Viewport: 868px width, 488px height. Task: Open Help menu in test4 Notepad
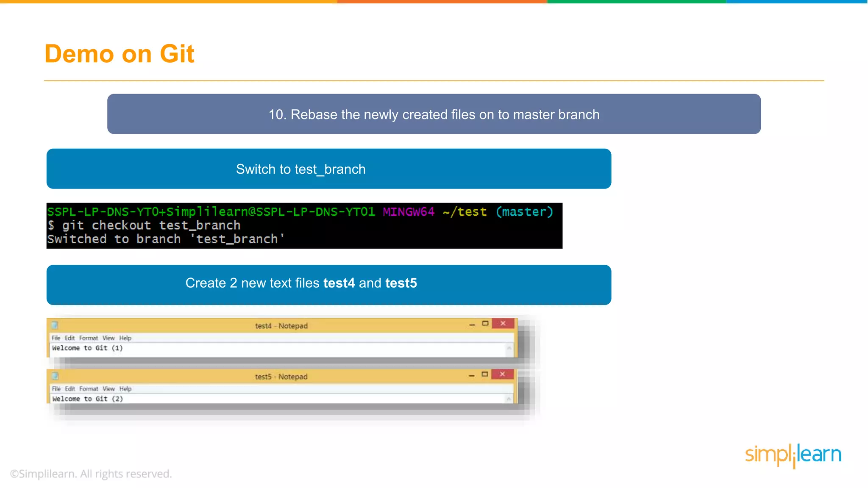coord(125,338)
